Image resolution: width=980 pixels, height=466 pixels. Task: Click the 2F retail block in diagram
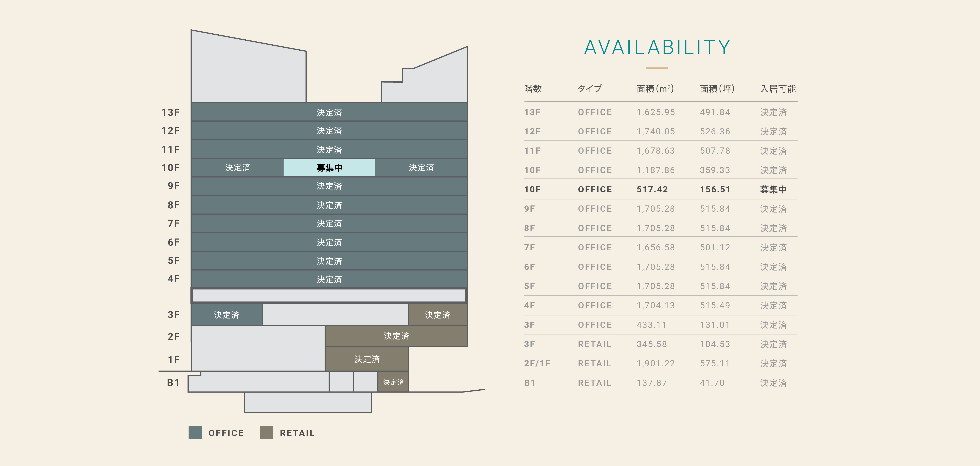396,336
